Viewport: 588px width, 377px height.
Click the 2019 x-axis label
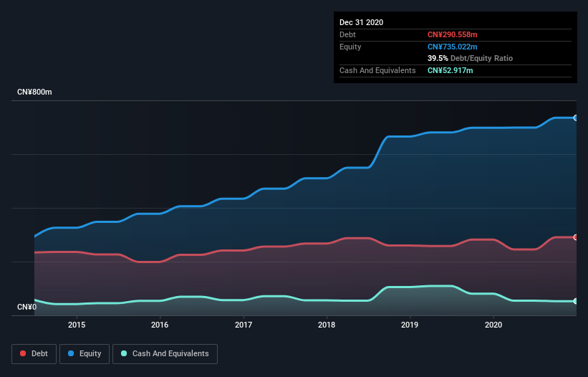coord(410,325)
